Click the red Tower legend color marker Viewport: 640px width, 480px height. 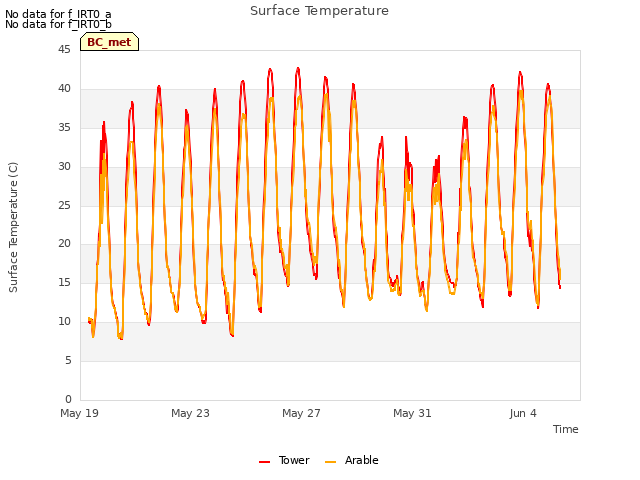[264, 462]
